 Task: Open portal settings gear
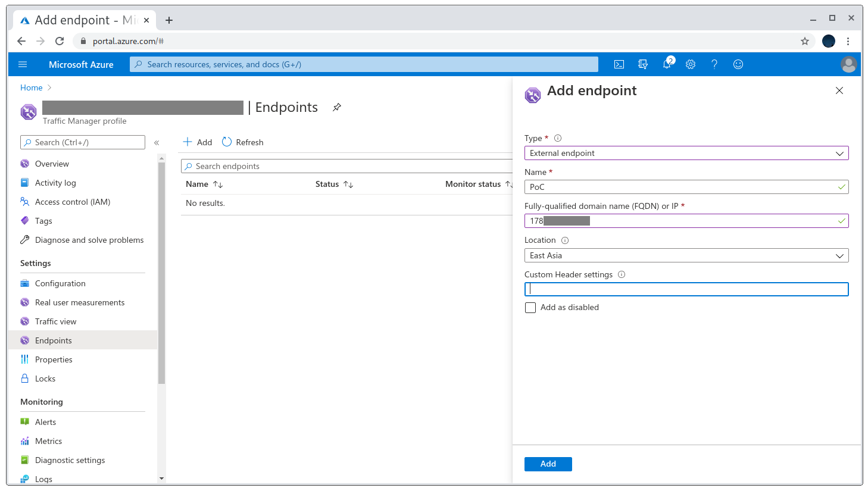[691, 64]
